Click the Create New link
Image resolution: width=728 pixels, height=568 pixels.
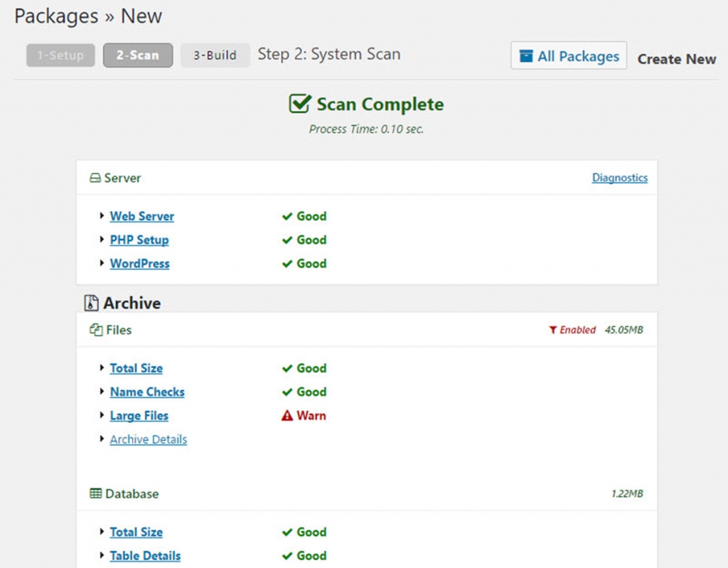coord(676,60)
